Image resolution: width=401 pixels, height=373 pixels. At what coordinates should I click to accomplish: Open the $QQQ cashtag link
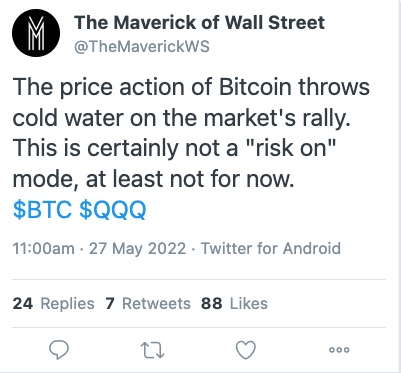[x=113, y=210]
